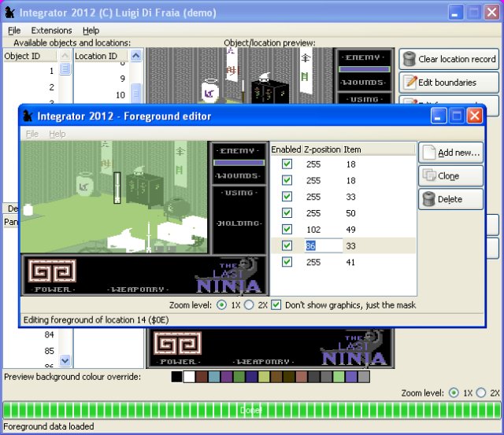Click the pencil icon on Edit boundaries
Screen dimensions: 504x435
409,82
